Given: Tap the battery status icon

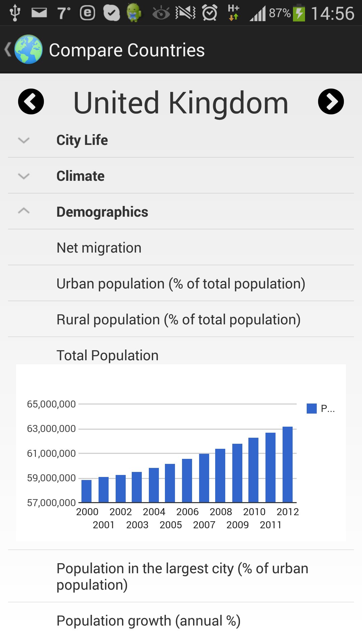Looking at the screenshot, I should (299, 13).
